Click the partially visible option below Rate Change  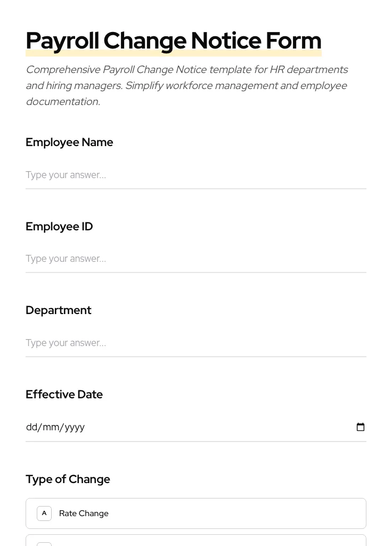click(196, 543)
